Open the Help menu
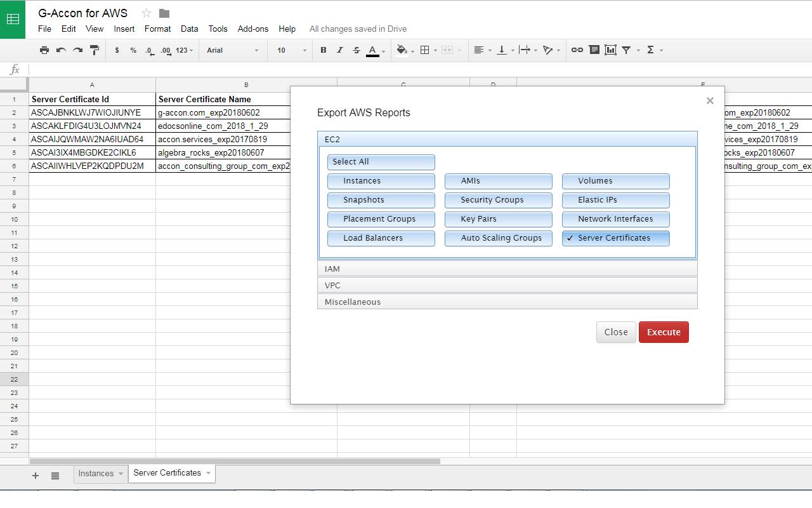Image resolution: width=812 pixels, height=508 pixels. coord(287,29)
